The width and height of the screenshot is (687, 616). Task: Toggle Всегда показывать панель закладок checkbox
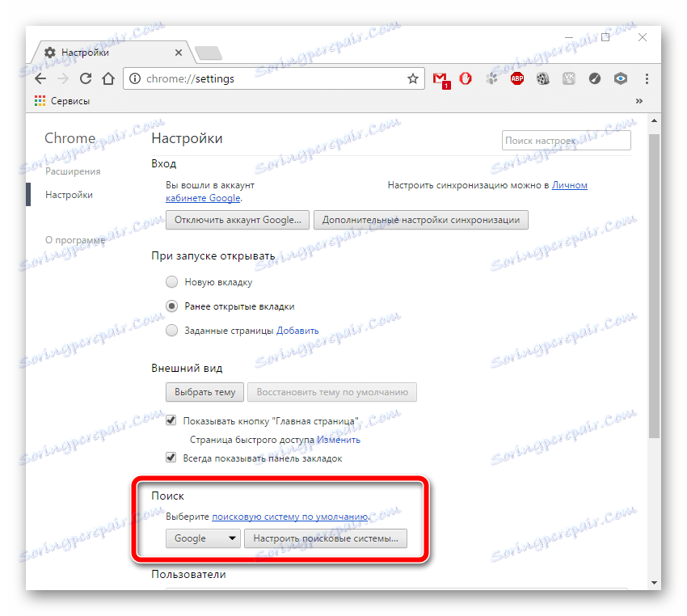pyautogui.click(x=171, y=458)
